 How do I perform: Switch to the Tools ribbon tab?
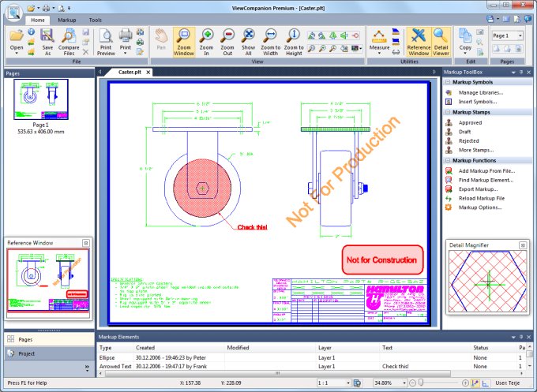[96, 21]
